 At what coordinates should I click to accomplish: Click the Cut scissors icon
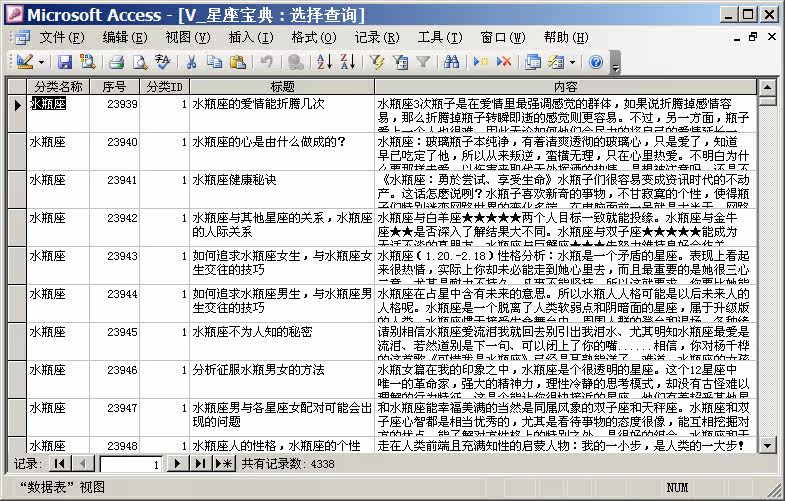point(191,62)
